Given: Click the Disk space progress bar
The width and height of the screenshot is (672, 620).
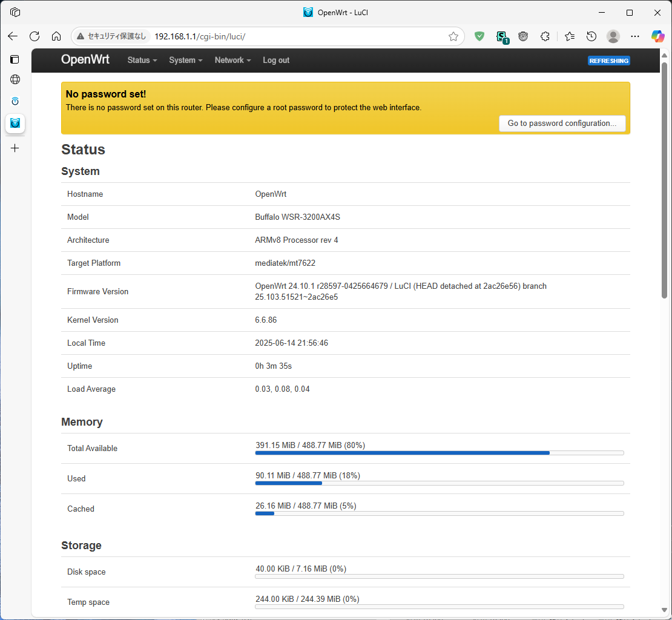Looking at the screenshot, I should click(x=440, y=576).
